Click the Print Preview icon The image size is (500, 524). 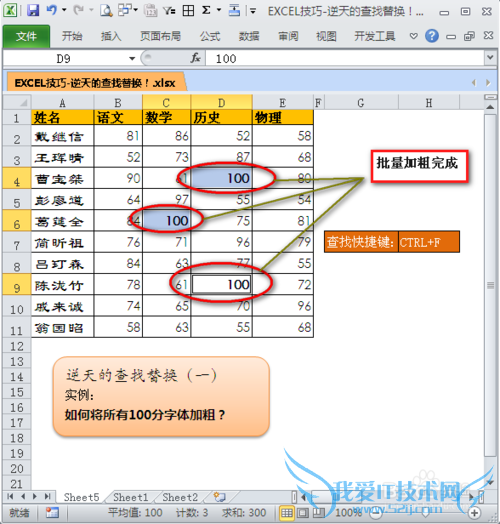(x=106, y=11)
